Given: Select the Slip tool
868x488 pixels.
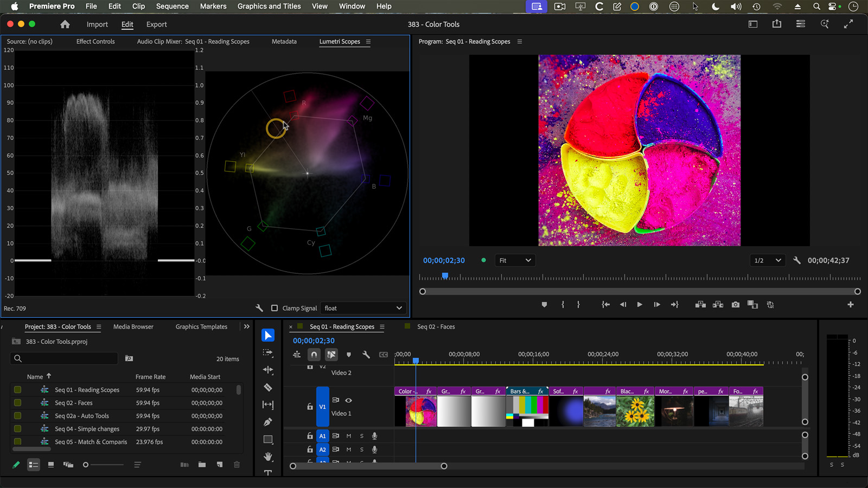Looking at the screenshot, I should (268, 404).
